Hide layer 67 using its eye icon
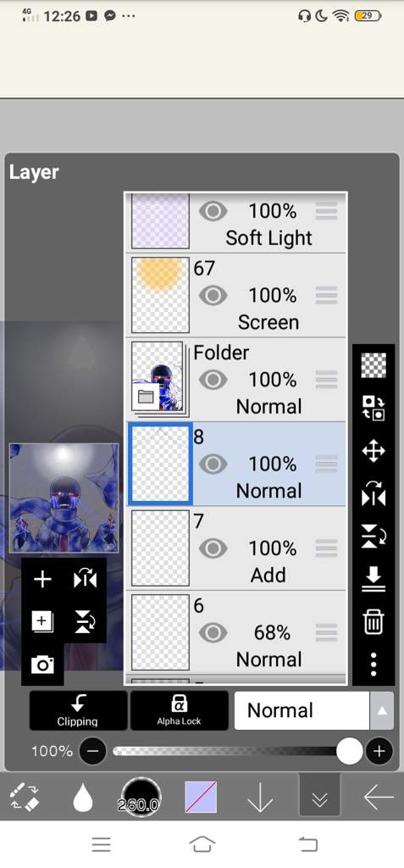The width and height of the screenshot is (404, 868). (x=213, y=296)
